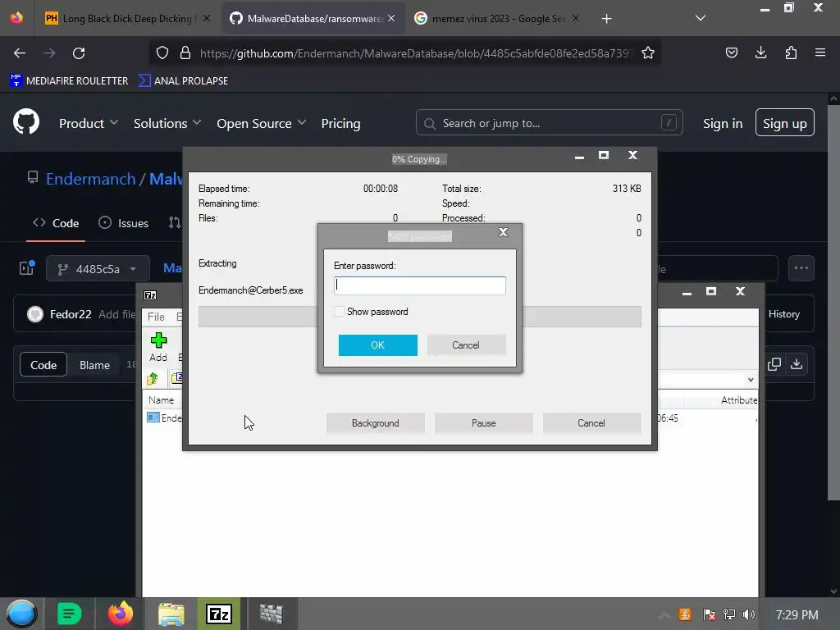Viewport: 840px width, 630px height.
Task: Switch to 7-Zip in taskbar
Action: coord(219,614)
